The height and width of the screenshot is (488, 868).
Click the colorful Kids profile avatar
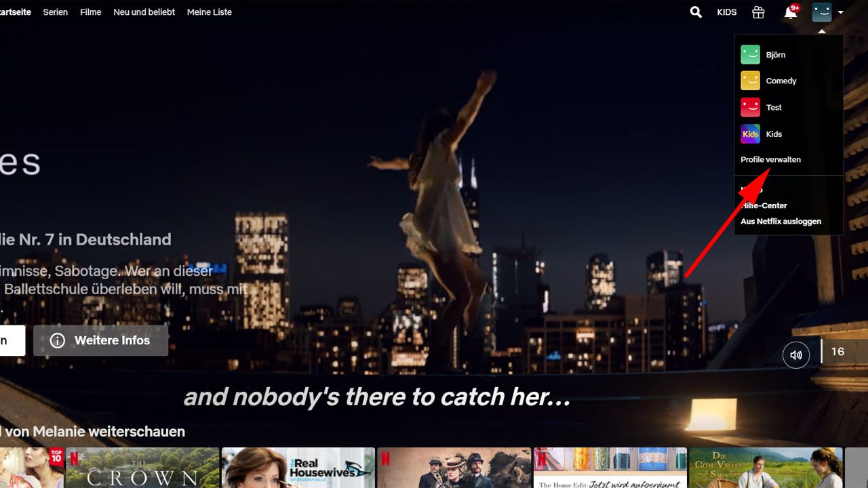750,134
